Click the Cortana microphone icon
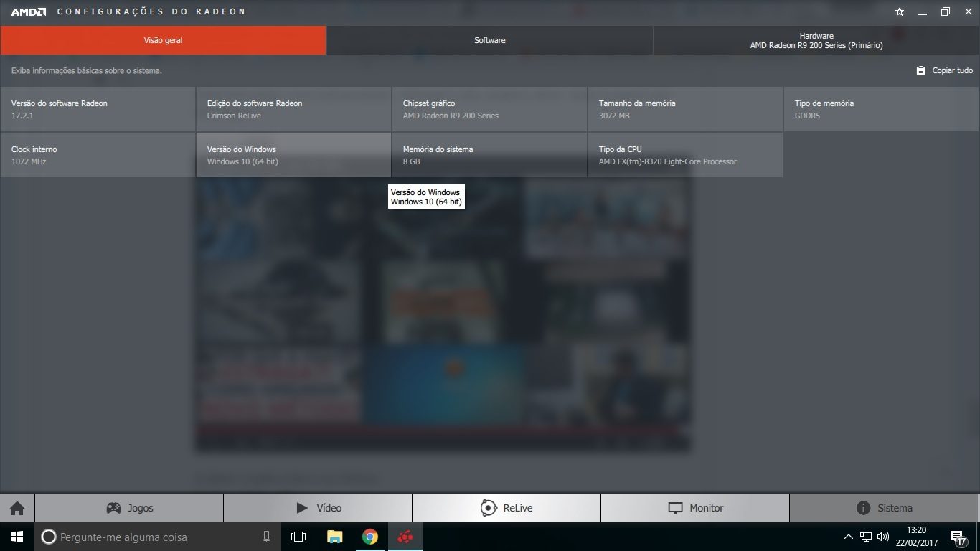This screenshot has width=980, height=551. [x=266, y=537]
